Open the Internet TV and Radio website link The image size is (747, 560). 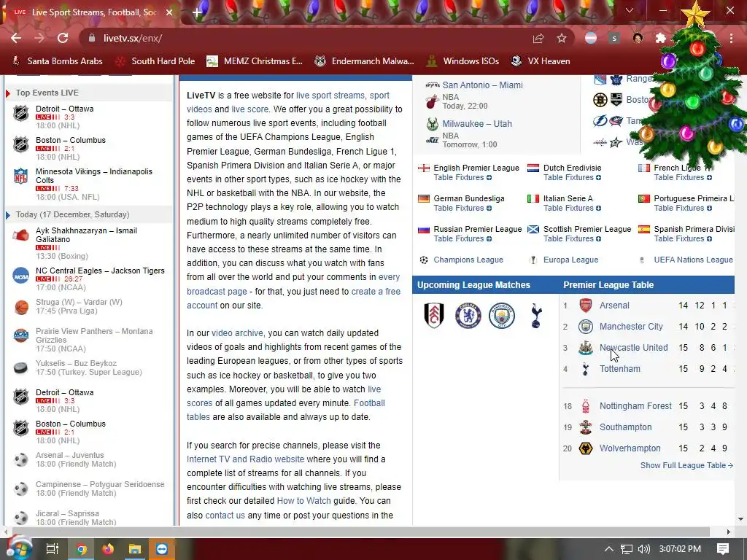coord(245,459)
